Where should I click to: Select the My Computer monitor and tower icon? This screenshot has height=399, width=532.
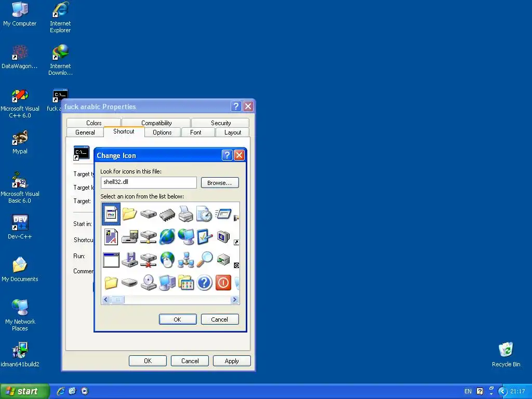[167, 283]
